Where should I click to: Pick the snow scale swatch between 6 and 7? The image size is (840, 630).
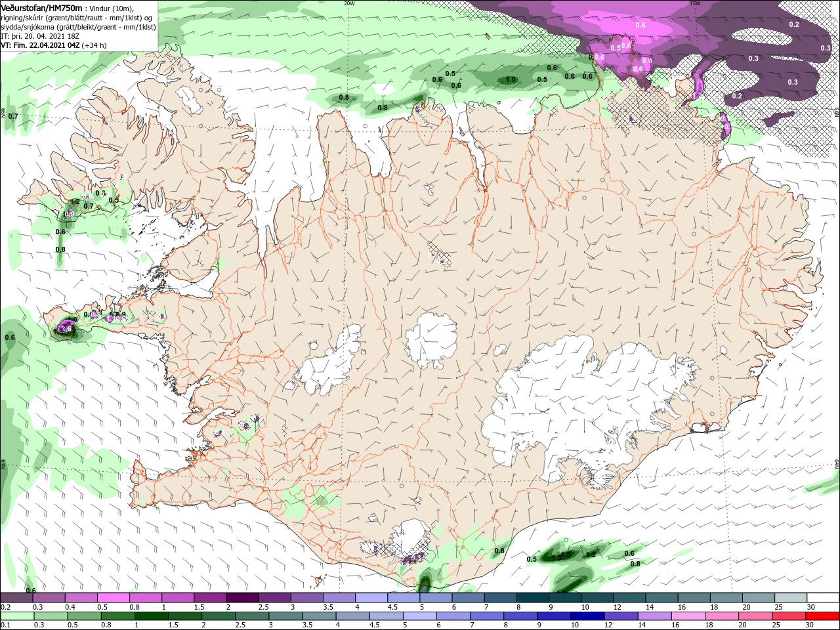pyautogui.click(x=468, y=598)
